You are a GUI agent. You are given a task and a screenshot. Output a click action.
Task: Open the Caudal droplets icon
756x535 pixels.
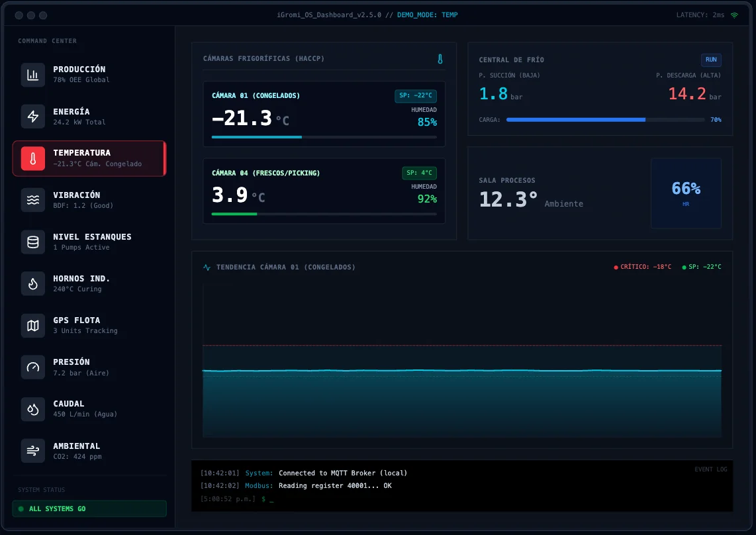click(x=33, y=409)
